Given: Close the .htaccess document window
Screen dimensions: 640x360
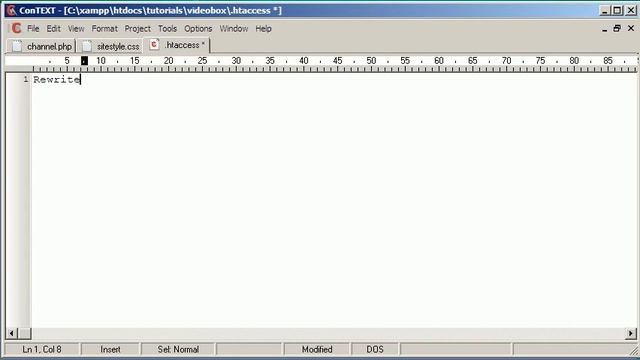Looking at the screenshot, I should 631,28.
